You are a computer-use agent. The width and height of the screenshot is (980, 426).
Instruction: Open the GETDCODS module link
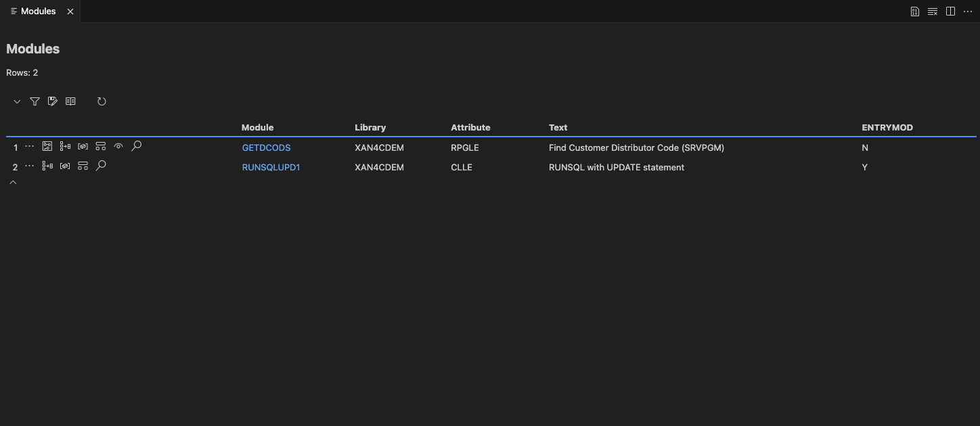(266, 147)
